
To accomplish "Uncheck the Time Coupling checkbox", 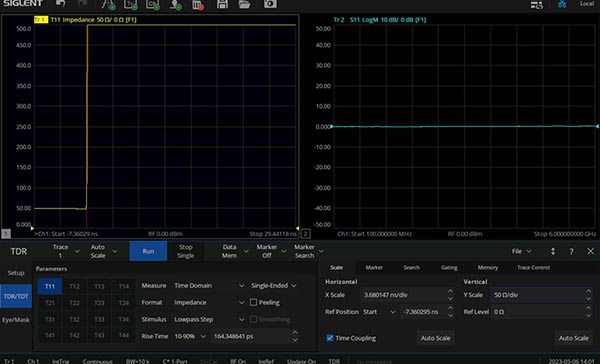I will 330,338.
